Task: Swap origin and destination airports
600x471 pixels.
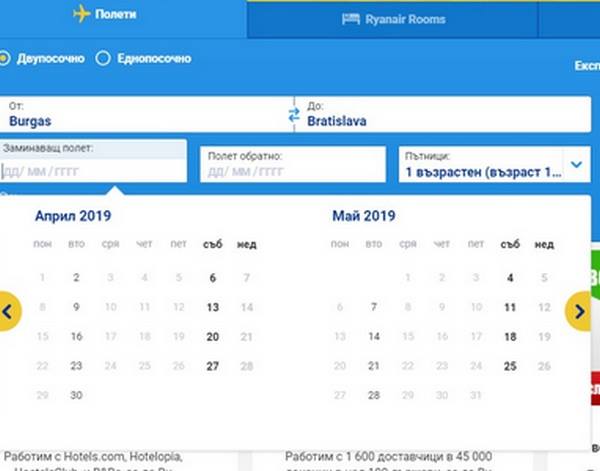Action: [294, 115]
